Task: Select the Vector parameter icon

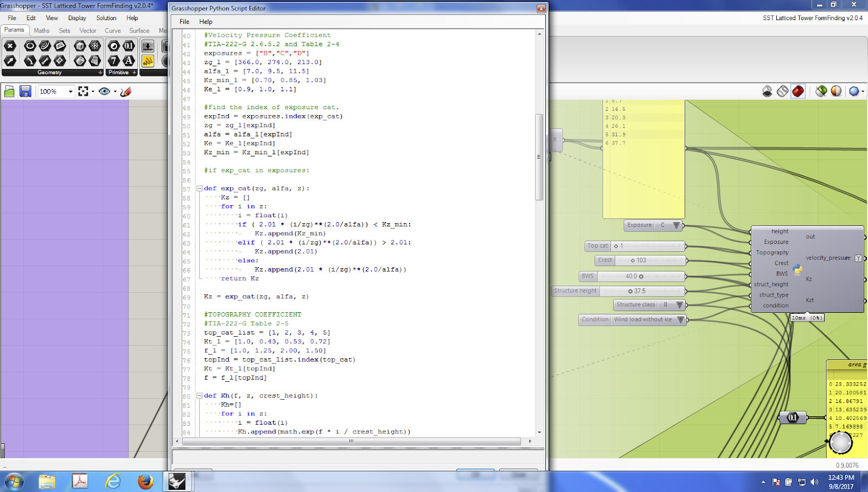Action: tap(10, 60)
